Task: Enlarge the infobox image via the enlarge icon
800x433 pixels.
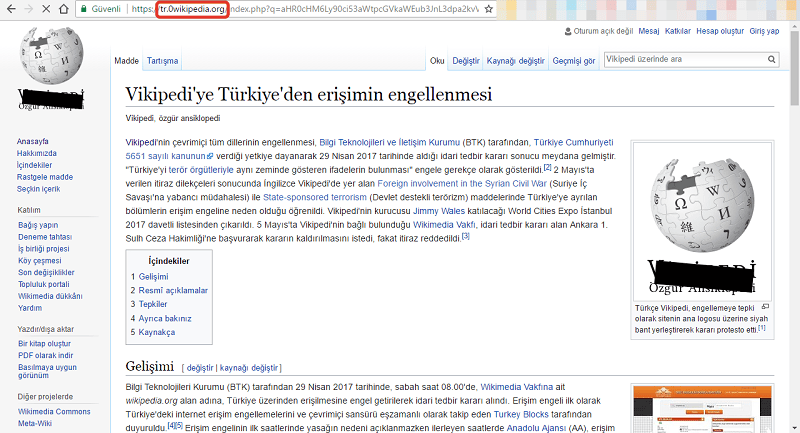Action: click(765, 307)
